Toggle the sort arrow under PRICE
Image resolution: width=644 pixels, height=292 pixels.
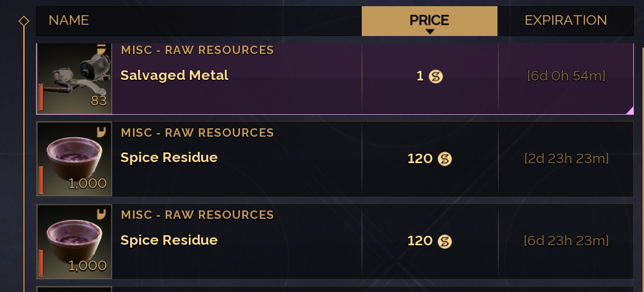430,32
